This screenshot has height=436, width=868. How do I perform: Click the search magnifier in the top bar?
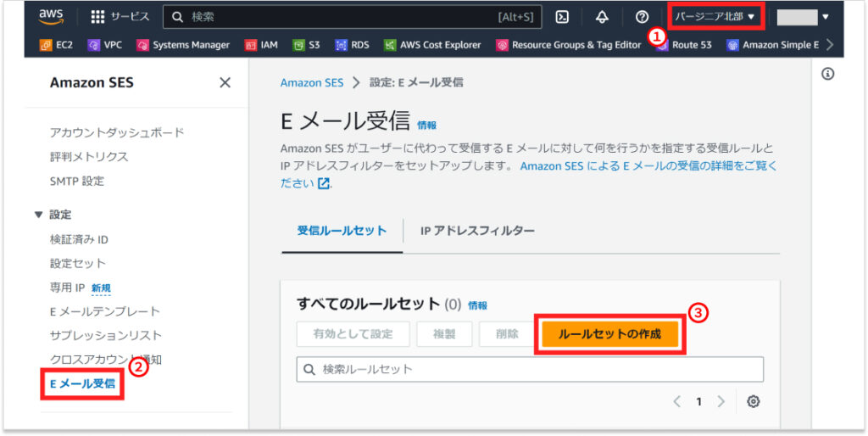click(x=178, y=17)
